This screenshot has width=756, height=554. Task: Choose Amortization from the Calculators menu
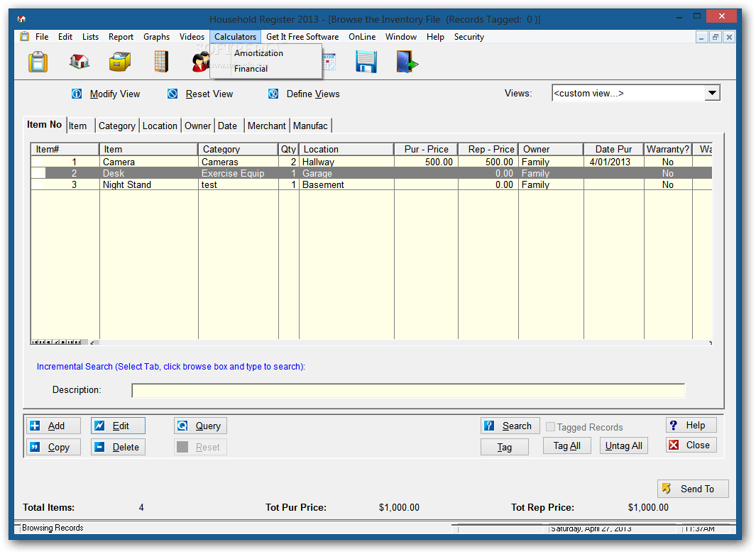point(259,53)
